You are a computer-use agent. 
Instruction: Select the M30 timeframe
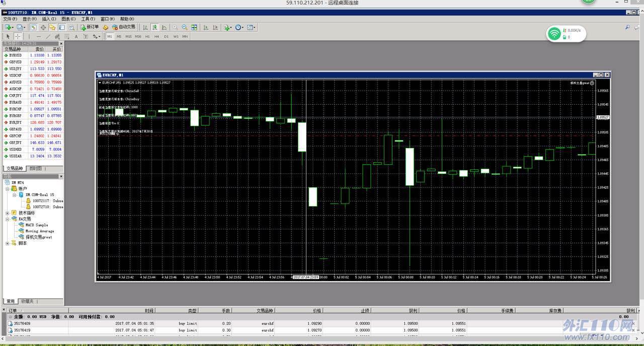point(138,36)
